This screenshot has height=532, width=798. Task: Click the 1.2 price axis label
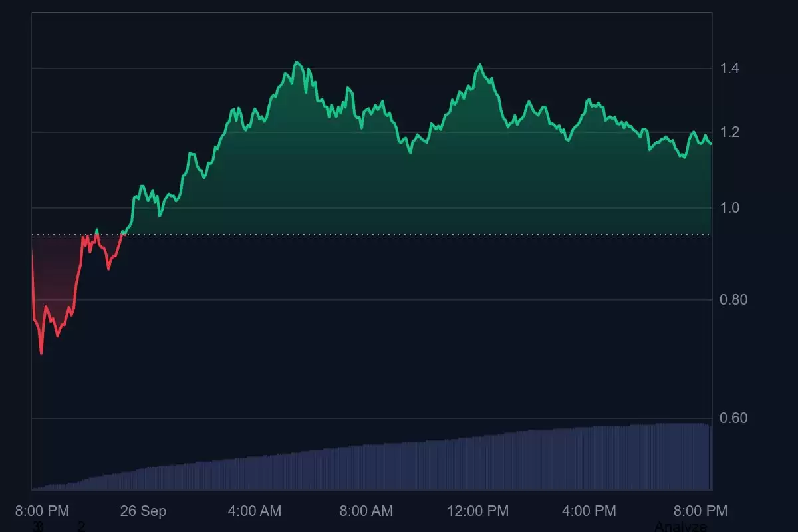730,132
